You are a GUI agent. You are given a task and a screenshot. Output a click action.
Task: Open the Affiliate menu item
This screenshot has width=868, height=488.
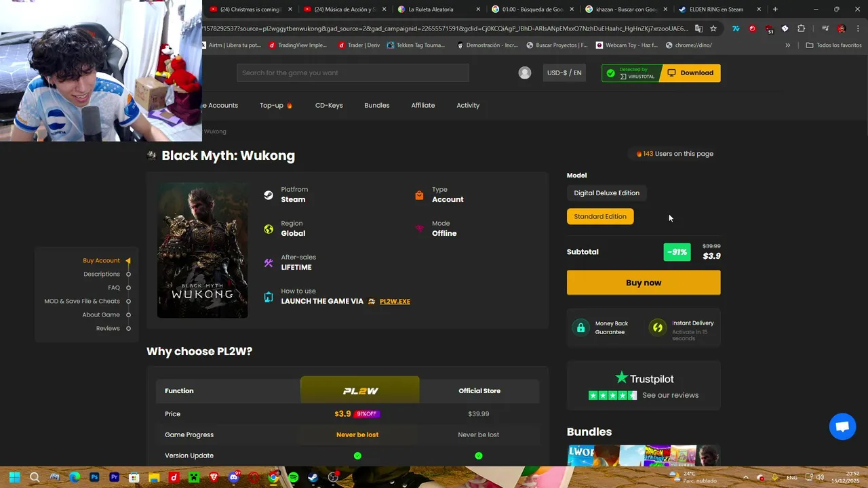tap(423, 105)
